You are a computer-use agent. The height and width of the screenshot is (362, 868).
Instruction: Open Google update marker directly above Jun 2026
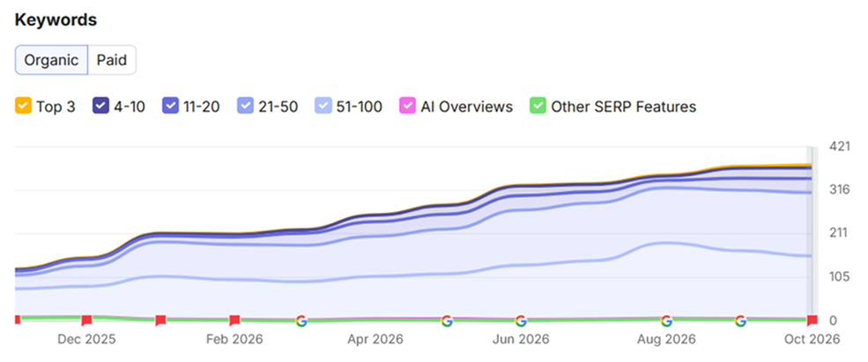520,321
